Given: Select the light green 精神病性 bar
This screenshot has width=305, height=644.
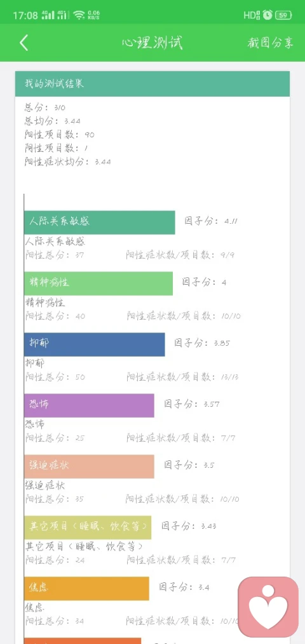Looking at the screenshot, I should (x=98, y=283).
